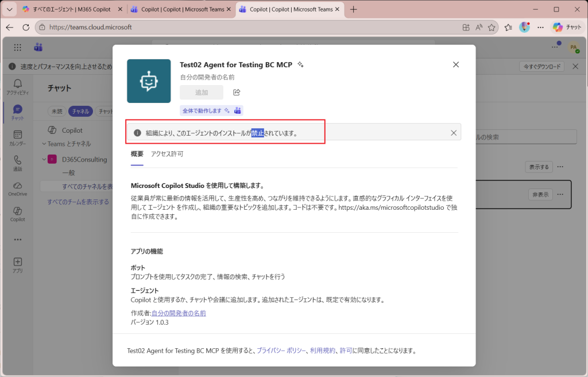Screen dimensions: 588x377
Task: Click the Teams app launcher grid icon
Action: point(17,48)
